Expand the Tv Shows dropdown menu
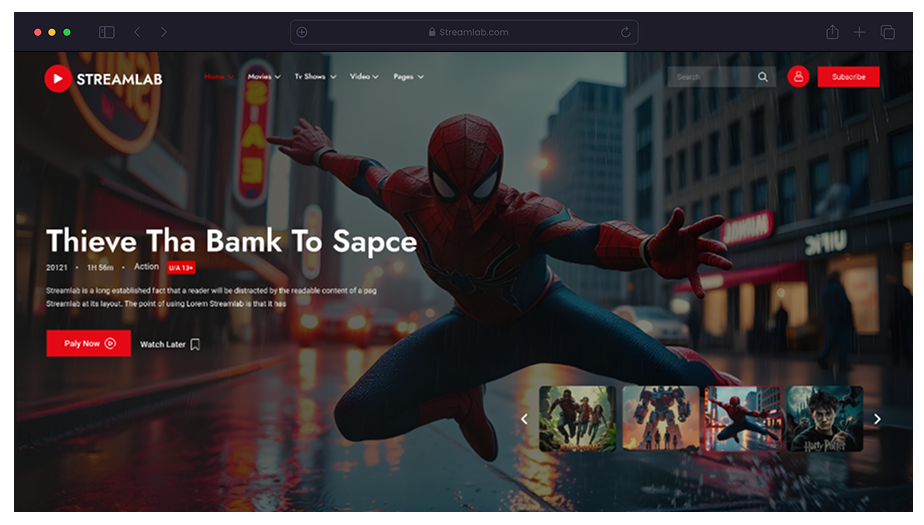 coord(315,77)
